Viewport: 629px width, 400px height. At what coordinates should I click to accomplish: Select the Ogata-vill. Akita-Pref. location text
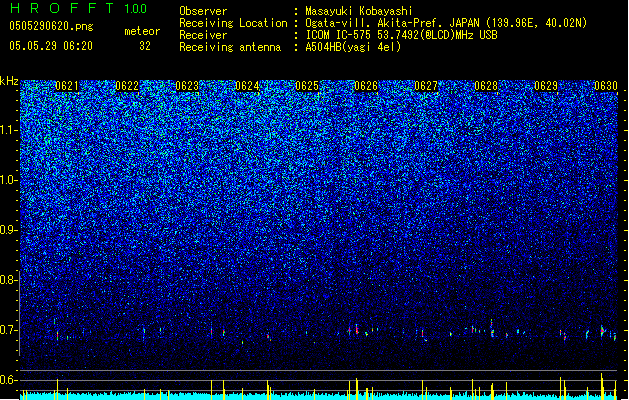point(446,23)
